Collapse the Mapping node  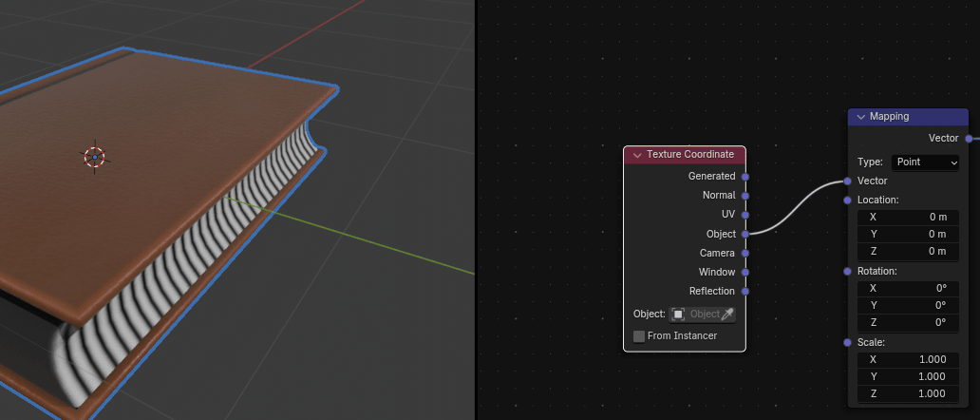[860, 117]
